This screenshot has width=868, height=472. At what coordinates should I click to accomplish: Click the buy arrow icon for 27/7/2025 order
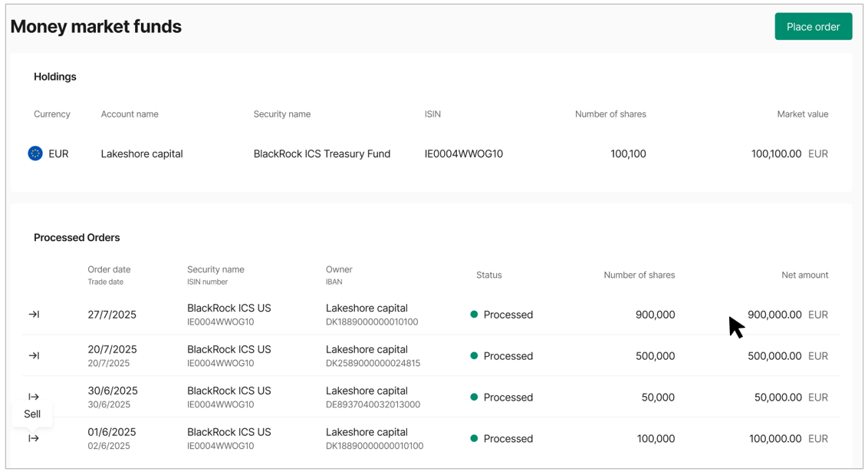pos(34,314)
